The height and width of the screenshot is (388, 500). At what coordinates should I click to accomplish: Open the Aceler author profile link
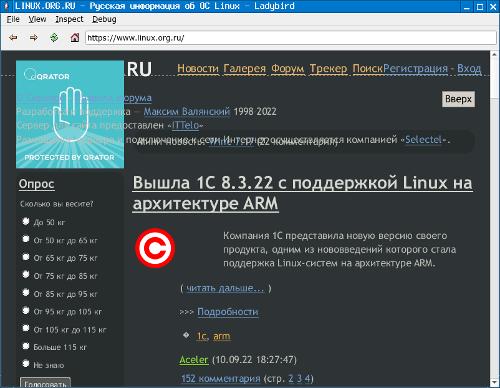(194, 360)
